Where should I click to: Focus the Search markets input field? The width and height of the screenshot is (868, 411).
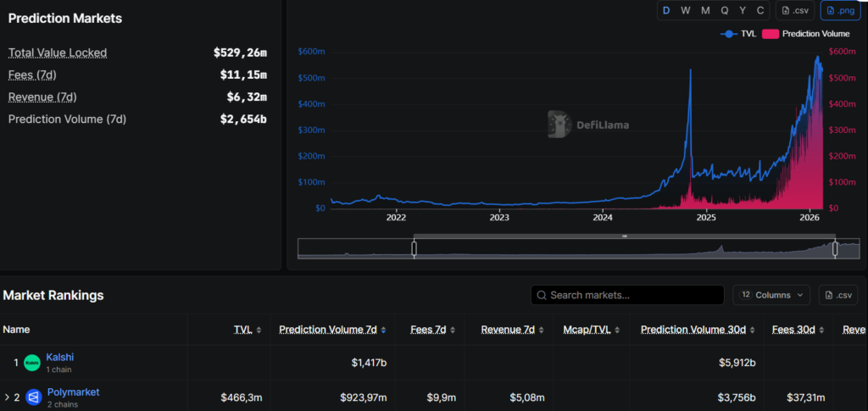[x=627, y=295]
